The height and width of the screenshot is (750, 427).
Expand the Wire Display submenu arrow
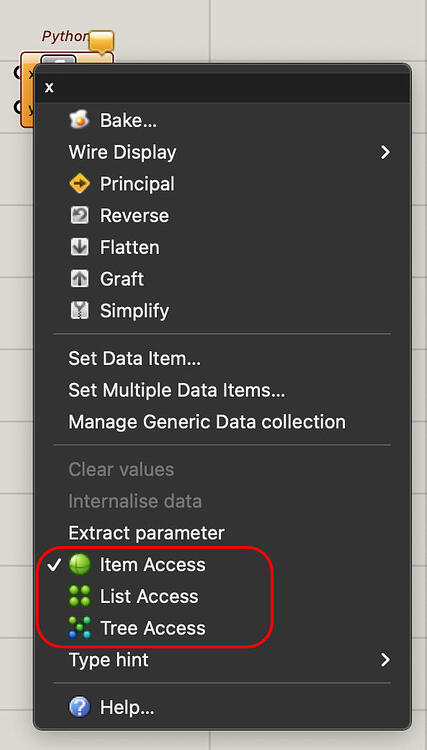tap(385, 152)
